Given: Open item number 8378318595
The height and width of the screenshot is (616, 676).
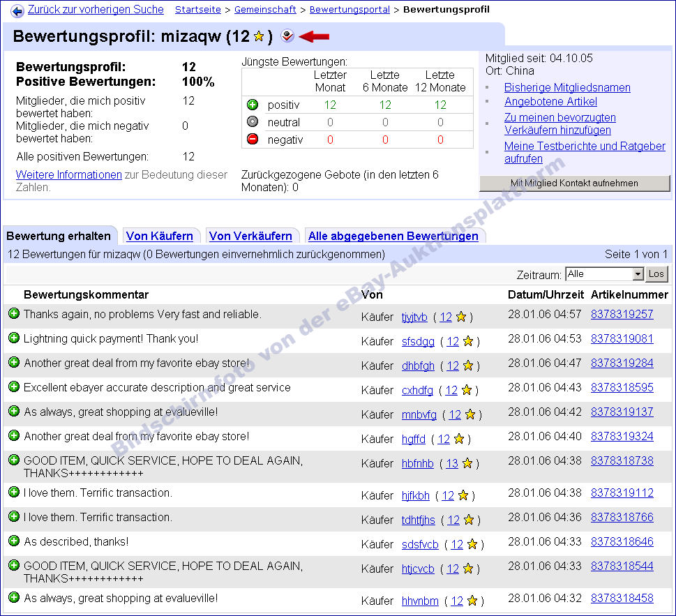Looking at the screenshot, I should pyautogui.click(x=622, y=388).
